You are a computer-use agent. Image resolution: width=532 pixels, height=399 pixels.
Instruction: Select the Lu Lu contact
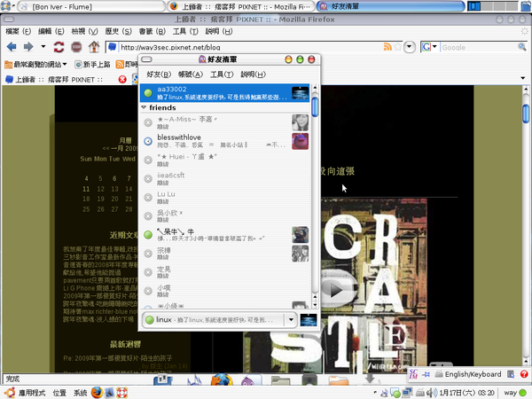(x=225, y=197)
